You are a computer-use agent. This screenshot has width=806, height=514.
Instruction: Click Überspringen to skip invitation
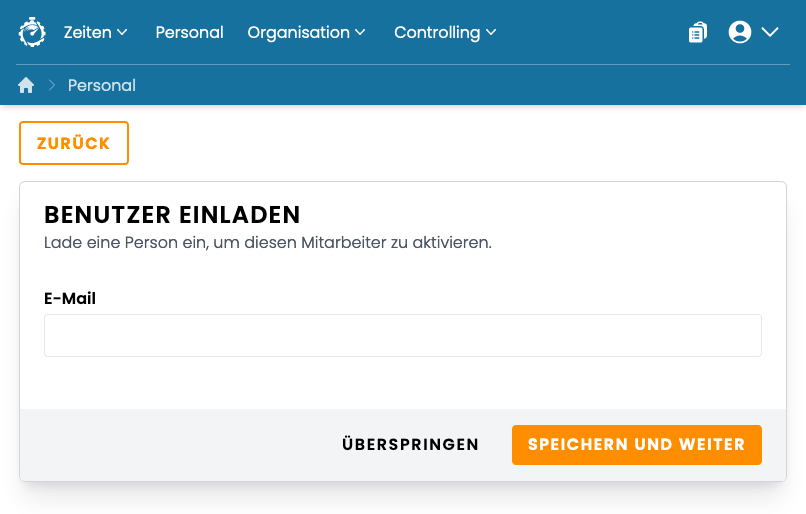click(x=410, y=445)
